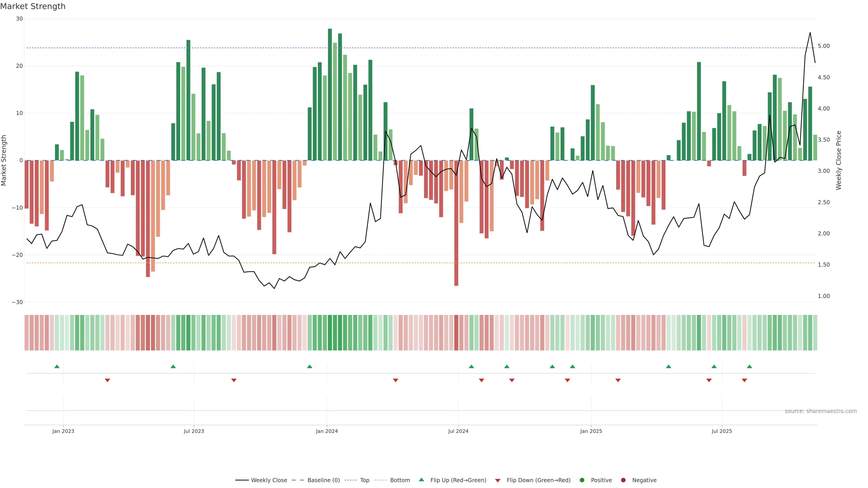Click Flip Down red triangle legend icon

498,481
